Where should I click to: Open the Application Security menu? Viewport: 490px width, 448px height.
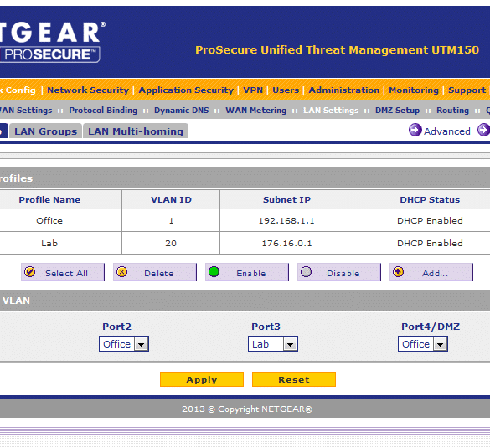pos(186,90)
